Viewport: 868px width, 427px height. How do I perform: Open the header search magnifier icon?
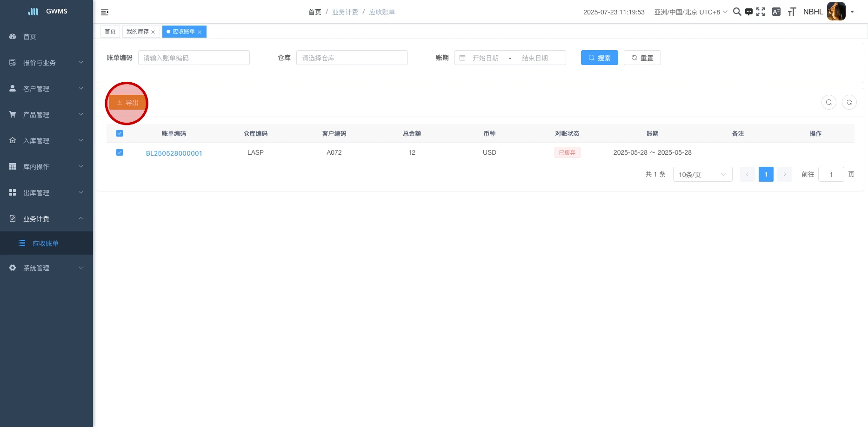coord(737,12)
